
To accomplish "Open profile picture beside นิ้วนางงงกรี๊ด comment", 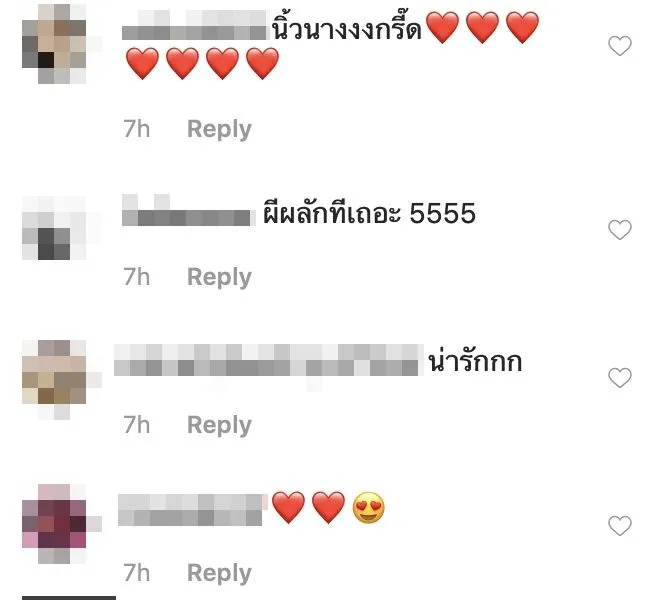I will pyautogui.click(x=58, y=44).
